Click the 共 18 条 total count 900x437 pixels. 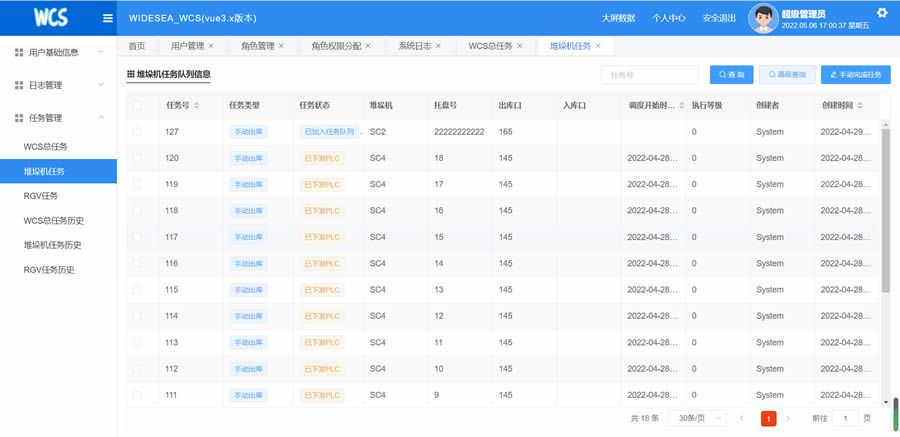click(x=645, y=419)
